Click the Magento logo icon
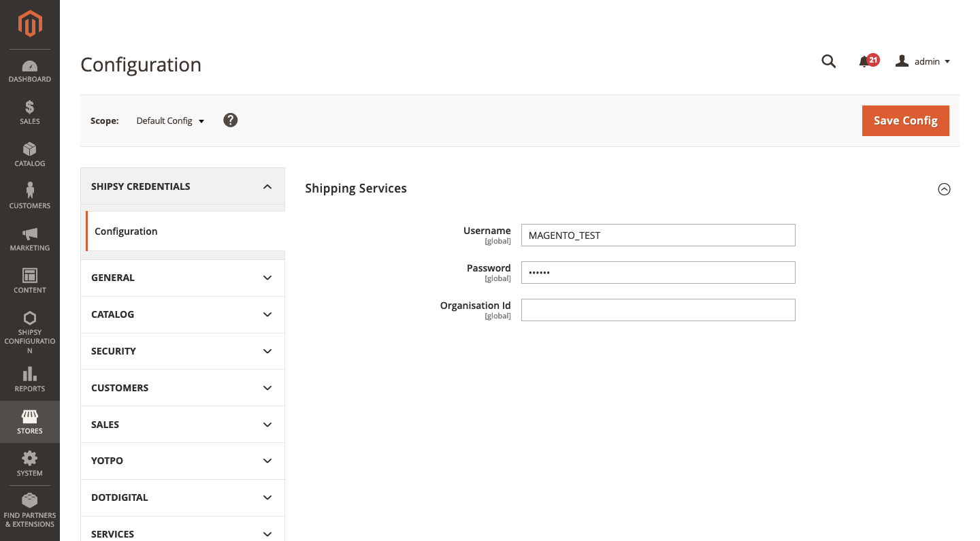Image resolution: width=980 pixels, height=541 pixels. point(30,24)
